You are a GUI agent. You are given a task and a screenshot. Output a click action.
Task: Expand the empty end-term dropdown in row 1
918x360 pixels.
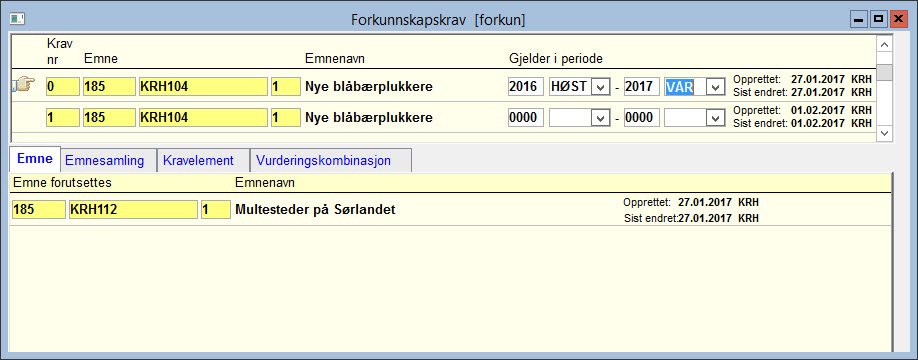[714, 118]
